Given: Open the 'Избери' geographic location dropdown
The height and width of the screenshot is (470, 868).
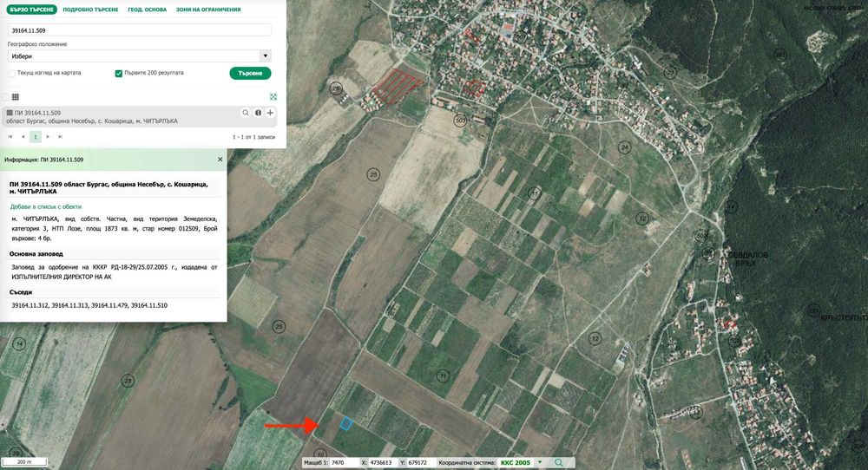Looking at the screenshot, I should click(139, 55).
